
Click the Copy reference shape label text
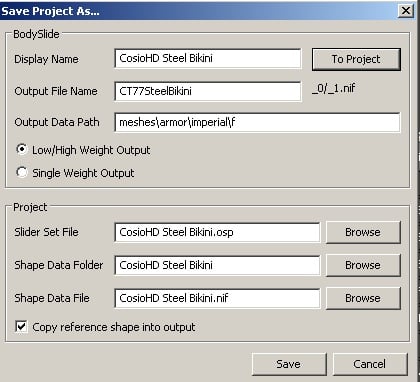pos(114,327)
